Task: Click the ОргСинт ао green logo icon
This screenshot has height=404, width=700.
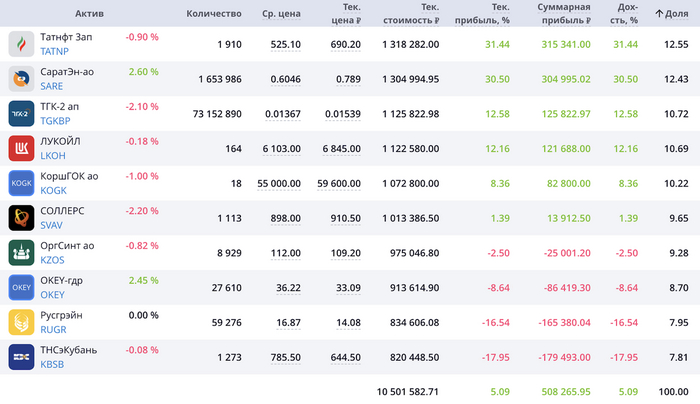Action: tap(22, 253)
